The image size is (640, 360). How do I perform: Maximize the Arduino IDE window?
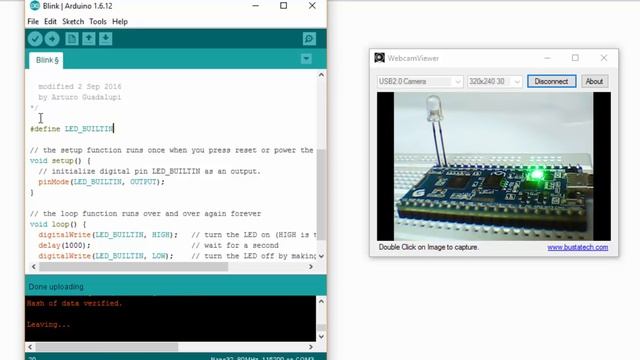click(283, 6)
